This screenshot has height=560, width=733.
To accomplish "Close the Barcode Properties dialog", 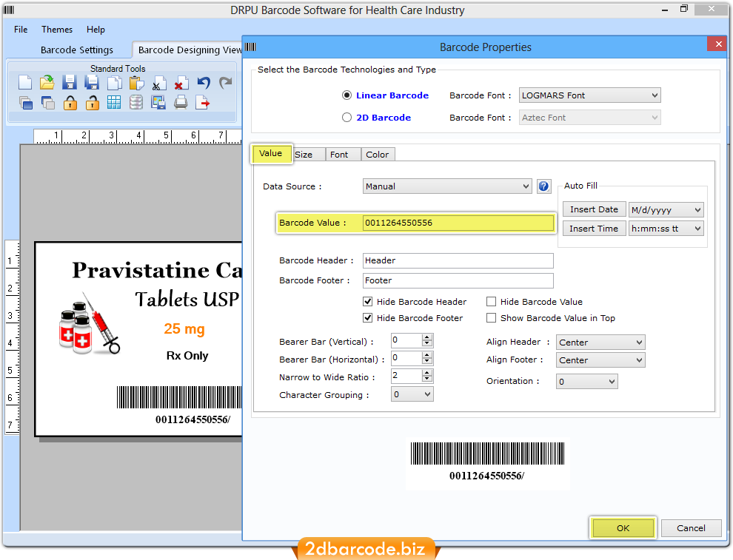I will click(x=718, y=44).
